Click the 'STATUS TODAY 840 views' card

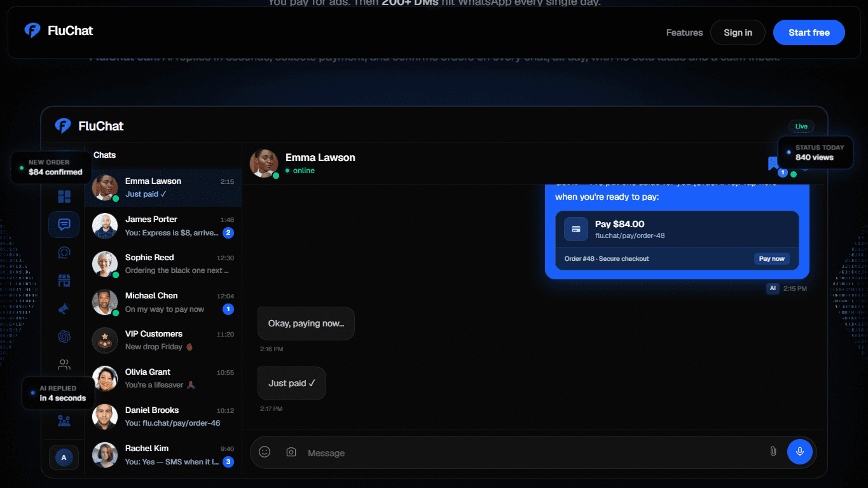pyautogui.click(x=815, y=152)
